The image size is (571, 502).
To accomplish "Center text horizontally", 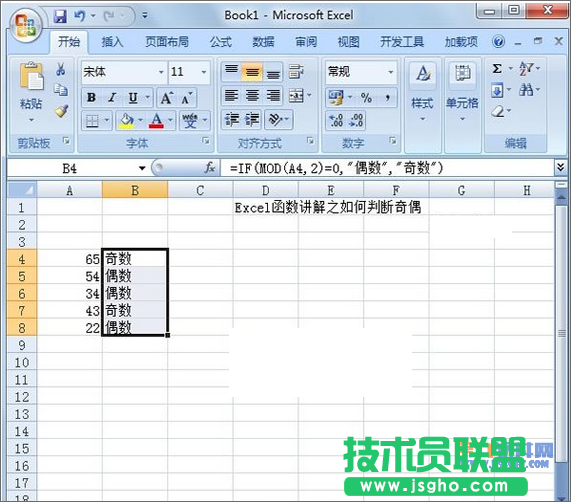I will [x=252, y=96].
